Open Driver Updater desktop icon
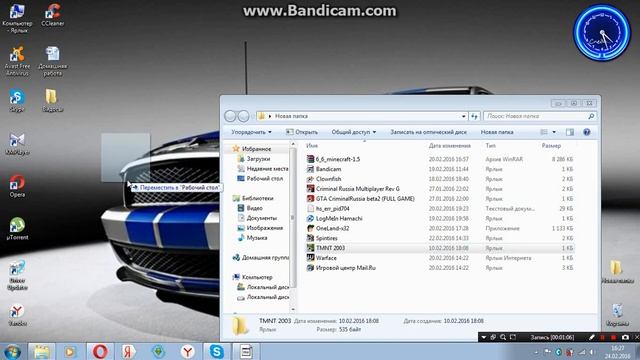Viewport: 640px width, 360px height. [17, 275]
